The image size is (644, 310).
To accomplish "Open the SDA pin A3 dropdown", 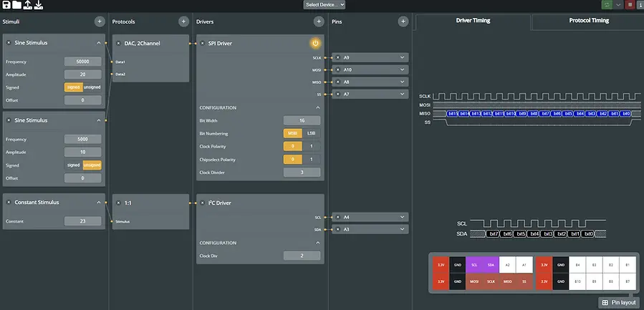I will pos(402,229).
